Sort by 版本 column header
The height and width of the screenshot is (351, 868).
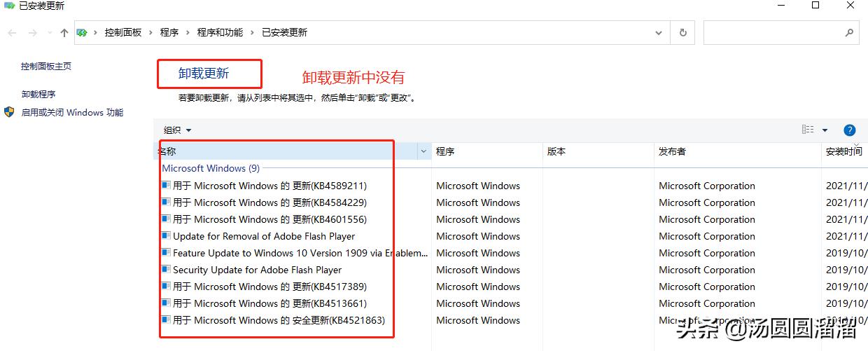[x=598, y=151]
